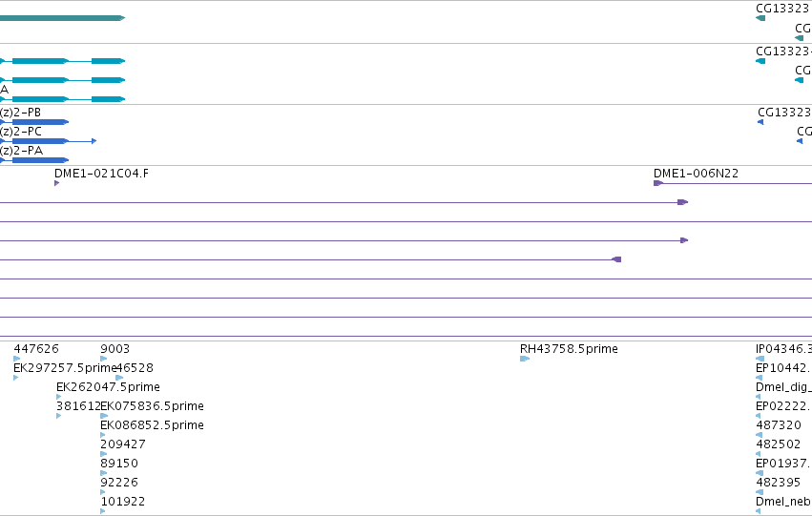The image size is (812, 516).
Task: Click the light blue arrow under RH43758.5prime
Action: [525, 359]
